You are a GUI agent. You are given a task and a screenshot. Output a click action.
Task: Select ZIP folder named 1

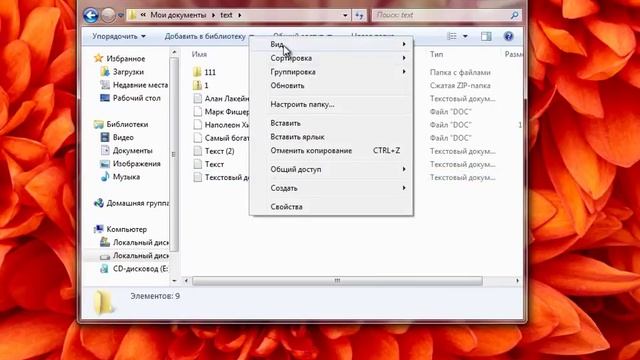(206, 85)
